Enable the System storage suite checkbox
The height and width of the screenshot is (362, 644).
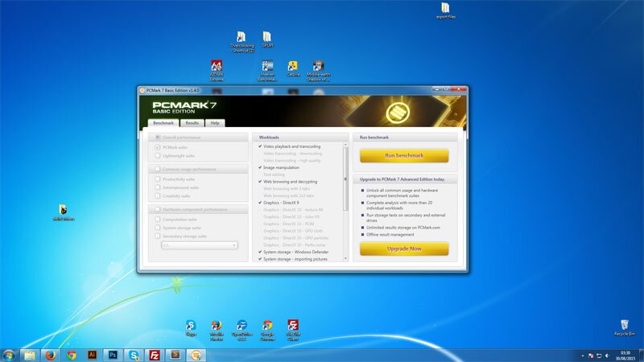[158, 228]
